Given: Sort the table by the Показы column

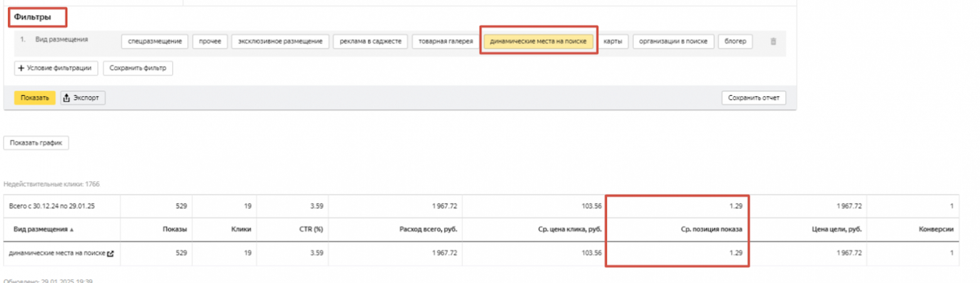Looking at the screenshot, I should pyautogui.click(x=174, y=230).
